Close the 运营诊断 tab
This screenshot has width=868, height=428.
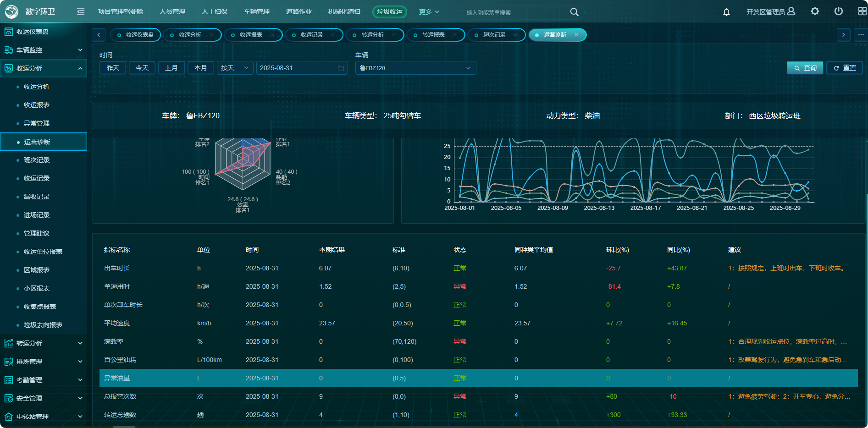tap(576, 35)
